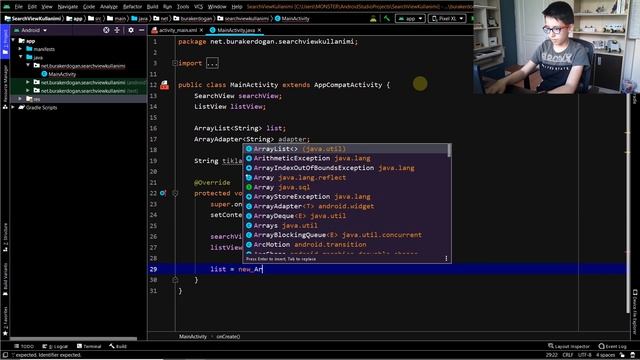Click the CRLF line separator indicator
This screenshot has width=640, height=360.
coord(568,355)
